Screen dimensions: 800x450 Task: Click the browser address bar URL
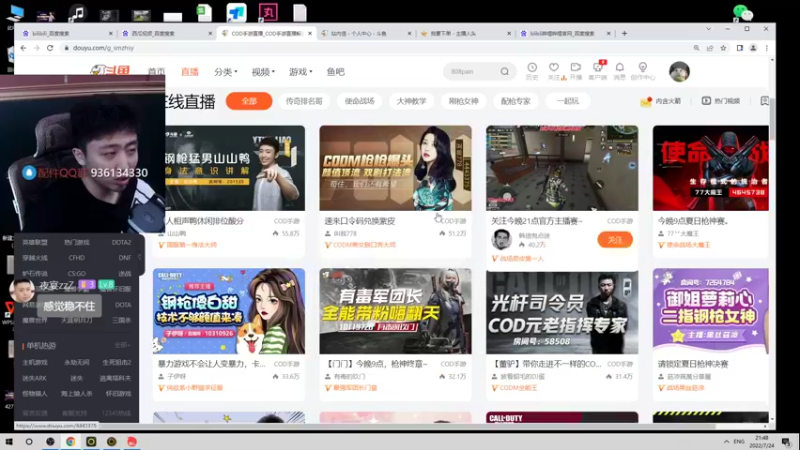(x=104, y=48)
